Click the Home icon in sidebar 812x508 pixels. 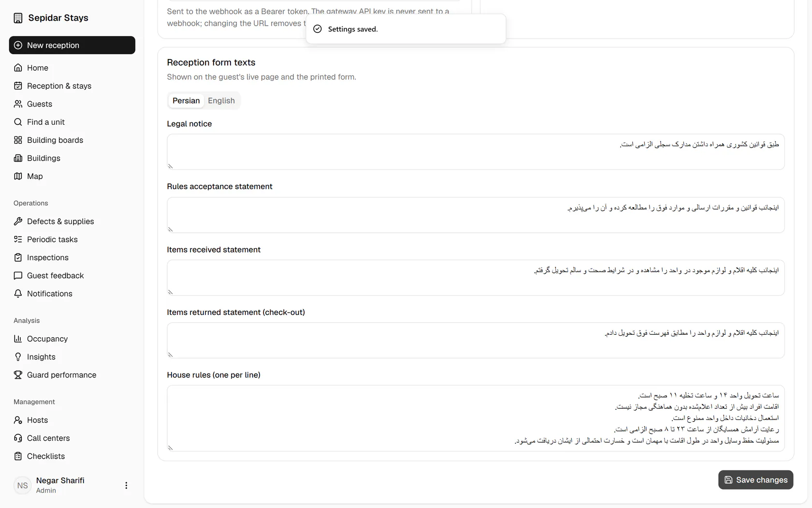point(18,68)
